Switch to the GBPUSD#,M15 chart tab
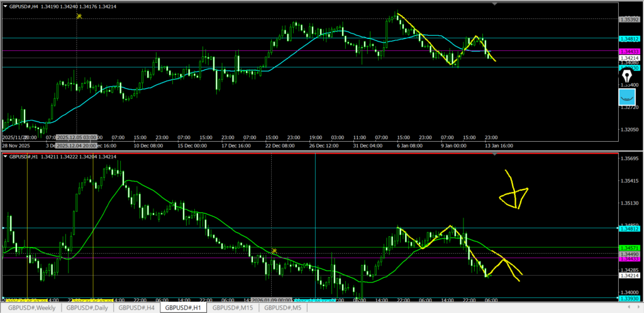The width and height of the screenshot is (644, 313). pos(234,308)
